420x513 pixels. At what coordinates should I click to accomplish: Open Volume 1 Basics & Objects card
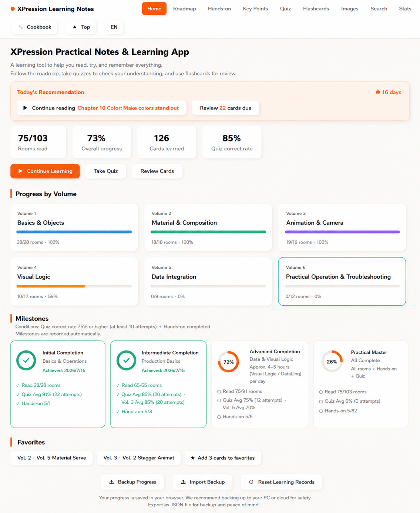(x=74, y=227)
